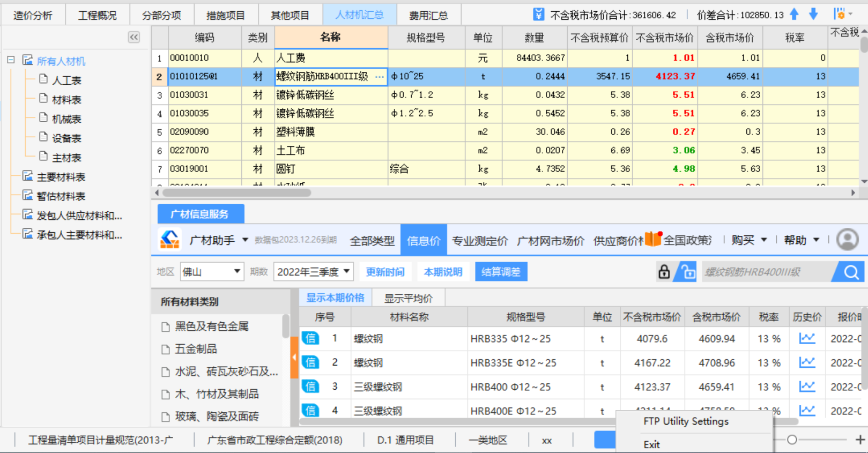
Task: Switch to 措施项目 tab
Action: point(226,15)
